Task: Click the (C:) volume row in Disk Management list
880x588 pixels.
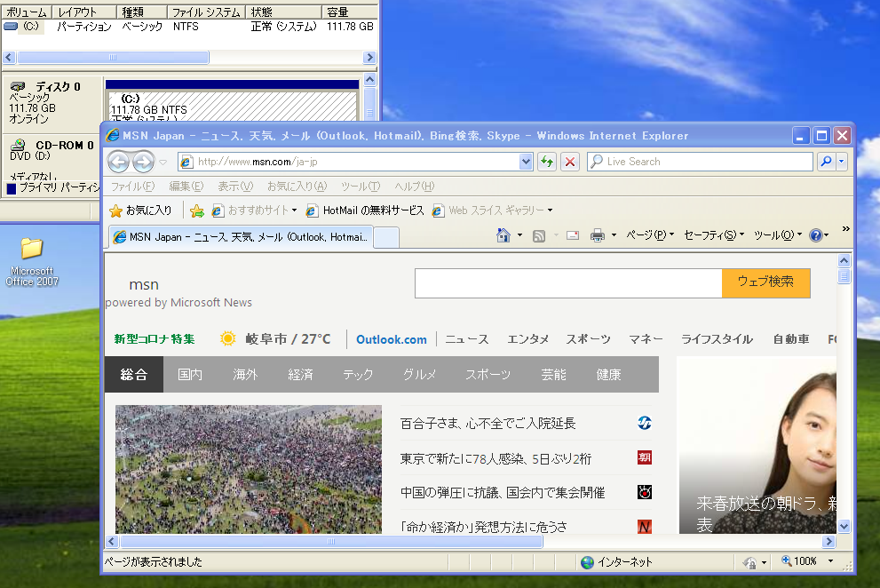Action: (x=188, y=27)
